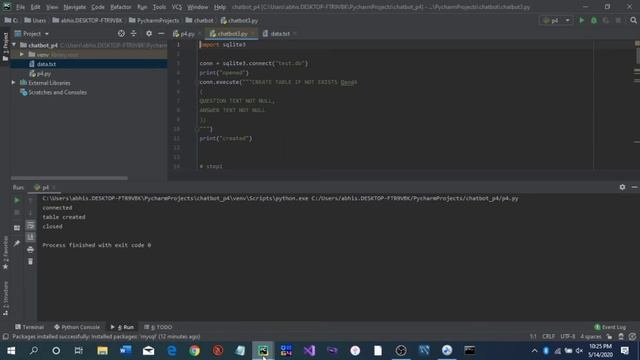
Task: Clear the Run console with trash icon
Action: [x=30, y=261]
